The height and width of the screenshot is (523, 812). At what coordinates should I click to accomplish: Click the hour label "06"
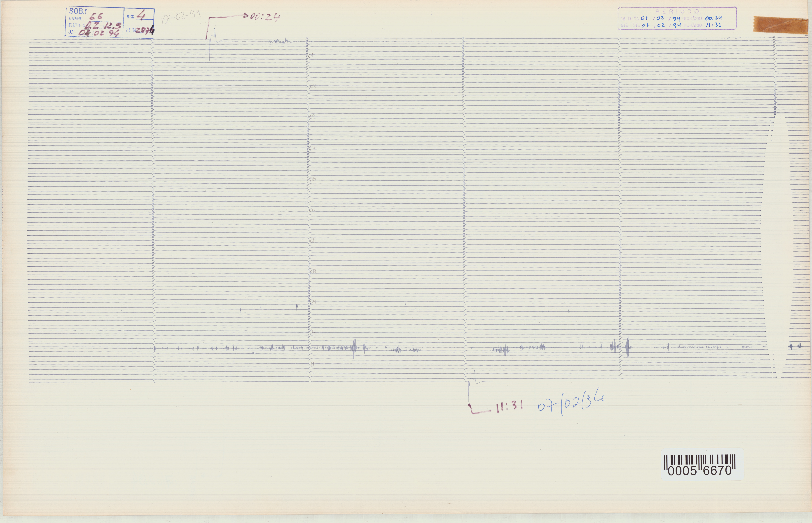312,210
